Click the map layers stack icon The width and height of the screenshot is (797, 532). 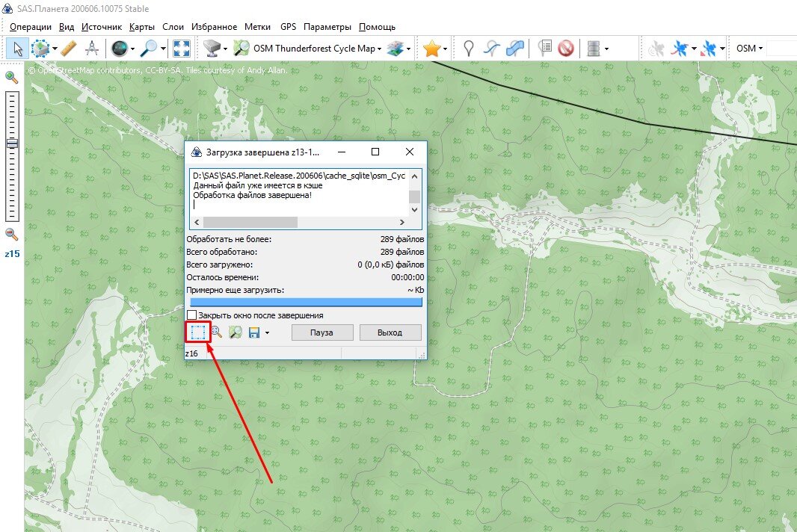click(395, 49)
